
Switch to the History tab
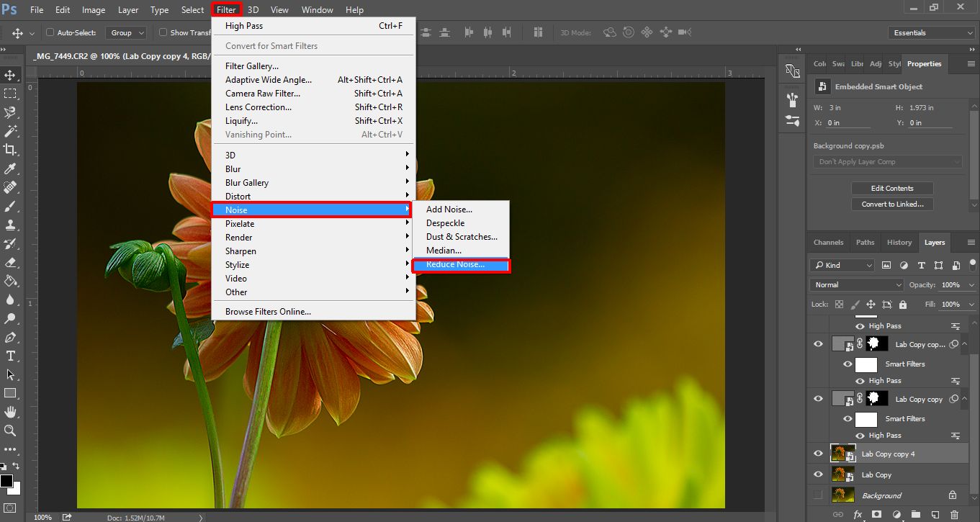[x=899, y=243]
